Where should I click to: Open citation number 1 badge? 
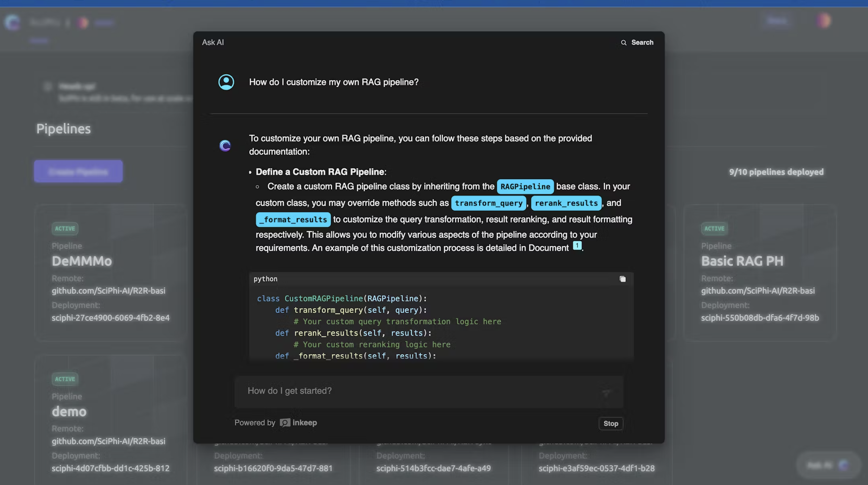tap(577, 245)
